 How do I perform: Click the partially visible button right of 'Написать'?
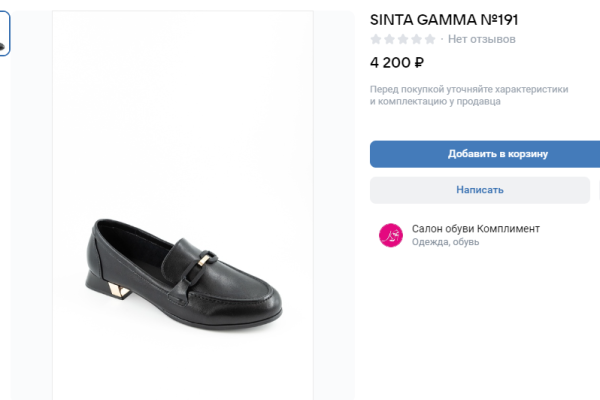pyautogui.click(x=598, y=190)
